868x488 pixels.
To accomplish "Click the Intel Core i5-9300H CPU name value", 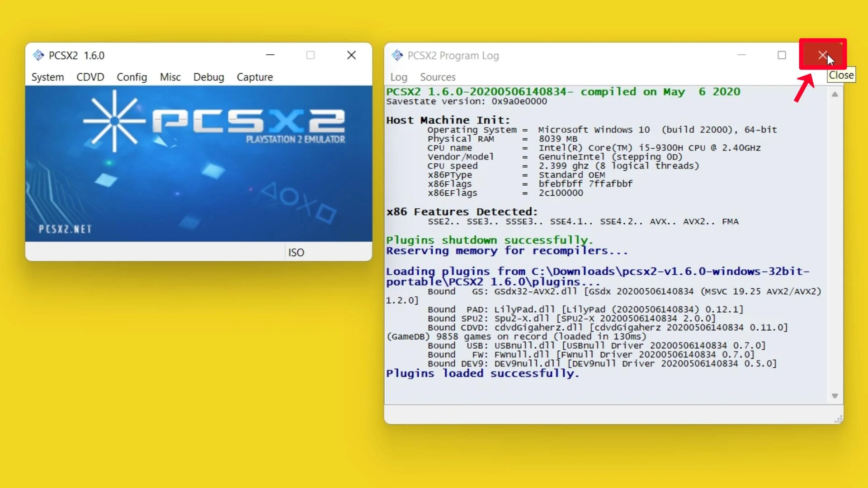I will (649, 148).
